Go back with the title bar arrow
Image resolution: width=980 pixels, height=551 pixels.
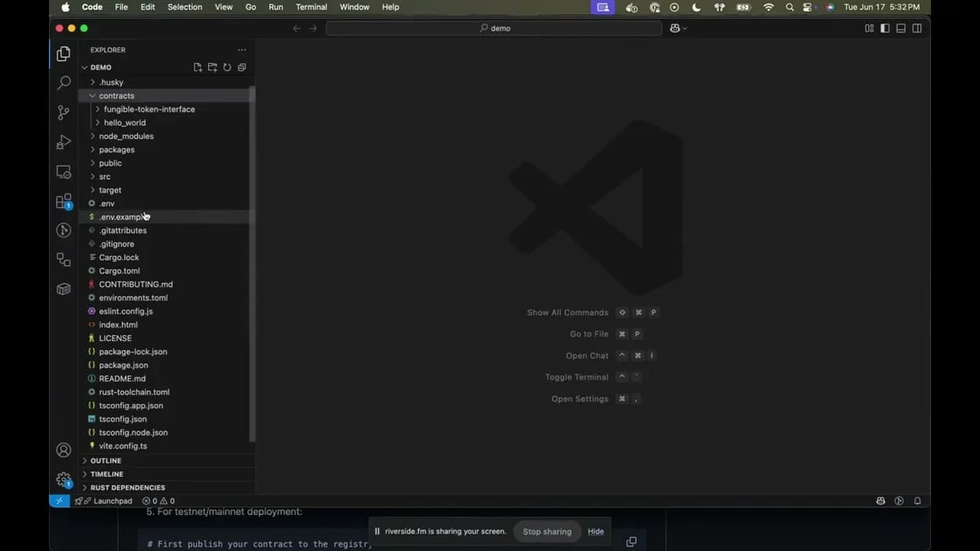(x=297, y=28)
